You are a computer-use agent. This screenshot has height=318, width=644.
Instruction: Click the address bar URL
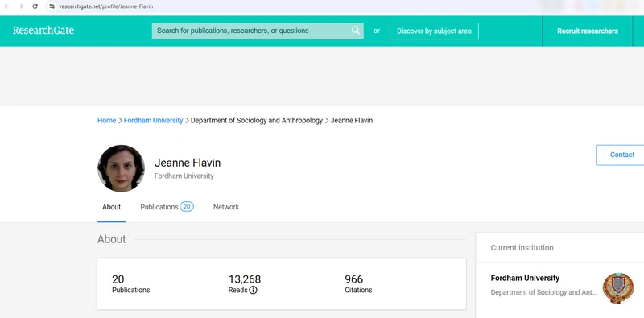coord(106,6)
